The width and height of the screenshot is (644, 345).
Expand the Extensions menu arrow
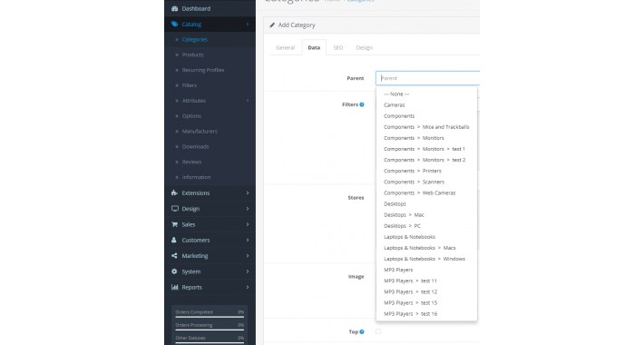248,192
